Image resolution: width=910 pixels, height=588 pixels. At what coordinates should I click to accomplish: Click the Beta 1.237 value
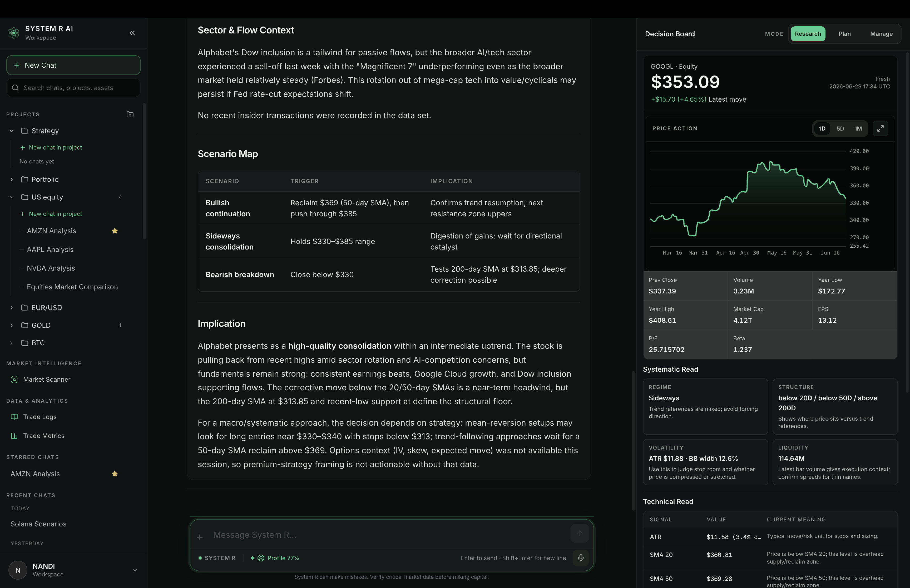[742, 349]
